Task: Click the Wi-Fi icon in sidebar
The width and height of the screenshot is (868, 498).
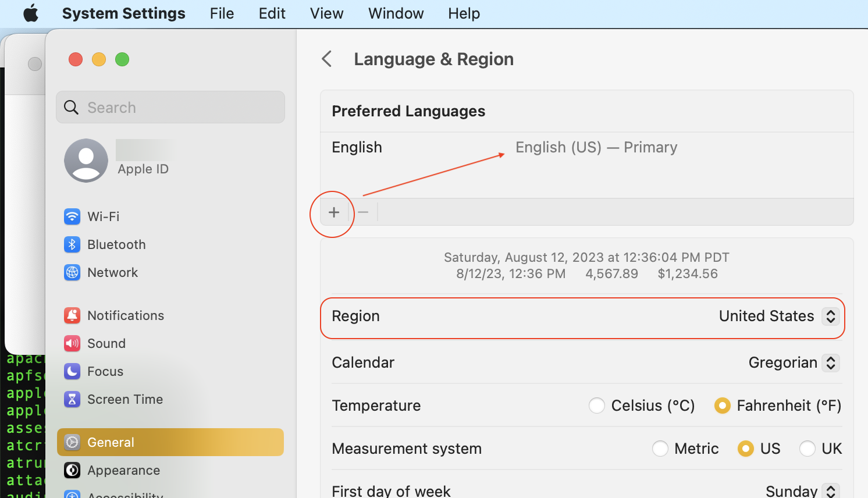Action: (72, 216)
